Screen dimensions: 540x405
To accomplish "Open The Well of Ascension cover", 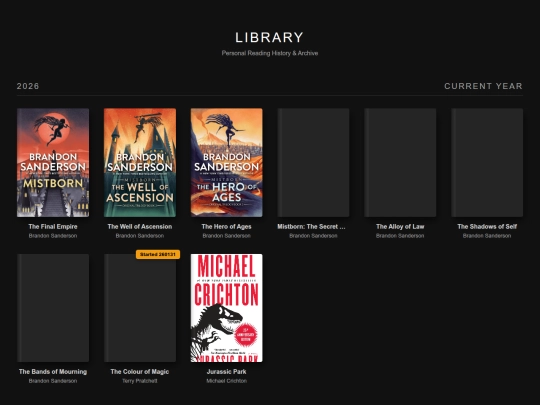I will click(x=140, y=163).
